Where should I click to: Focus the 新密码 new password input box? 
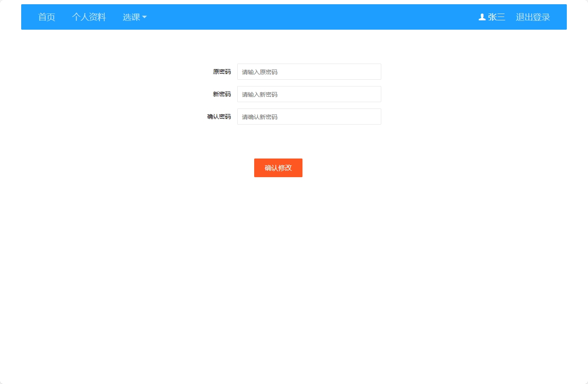pyautogui.click(x=309, y=94)
